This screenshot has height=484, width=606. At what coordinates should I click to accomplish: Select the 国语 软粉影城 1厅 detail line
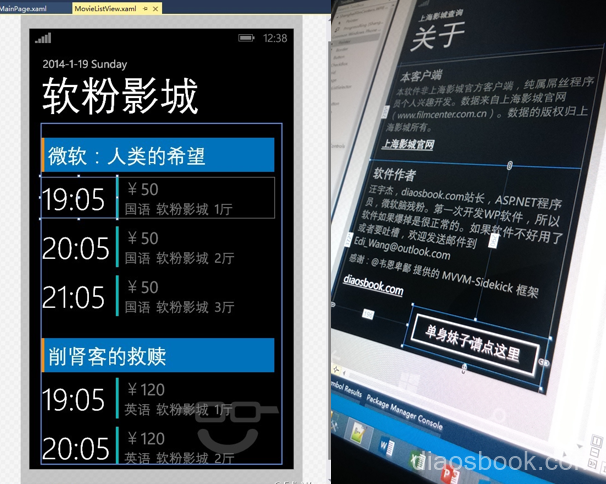point(179,209)
